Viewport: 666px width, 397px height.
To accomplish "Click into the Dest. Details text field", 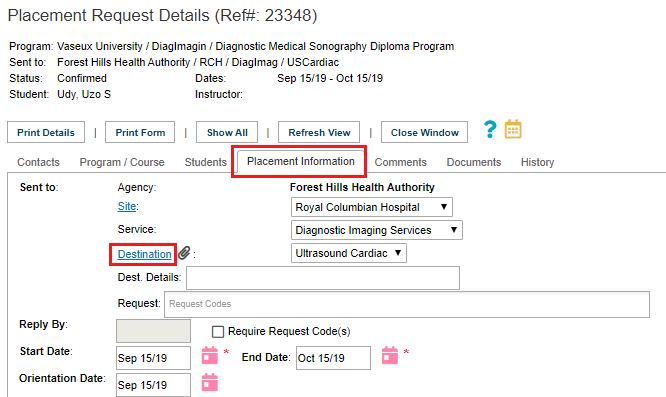I will pos(323,278).
